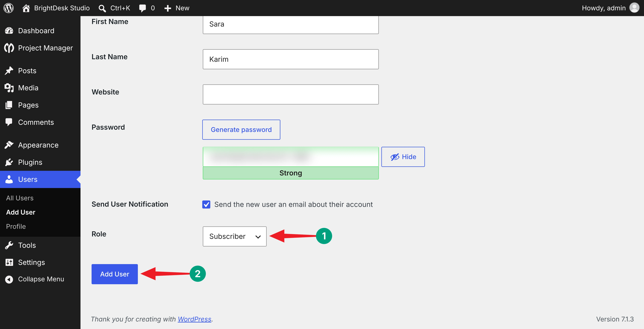644x329 pixels.
Task: Open the Dashboard menu
Action: [x=36, y=31]
